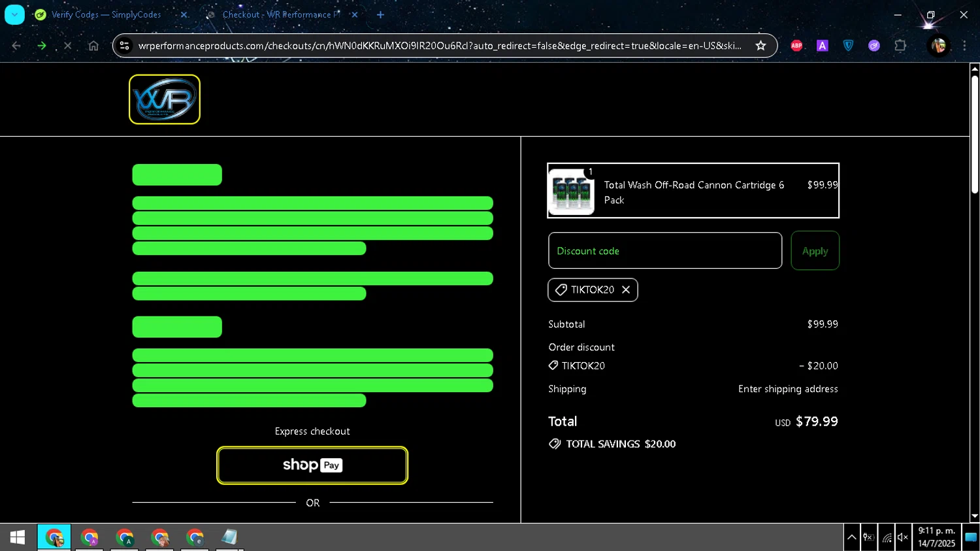The width and height of the screenshot is (980, 551).
Task: View site information icon in address bar
Action: tap(125, 46)
